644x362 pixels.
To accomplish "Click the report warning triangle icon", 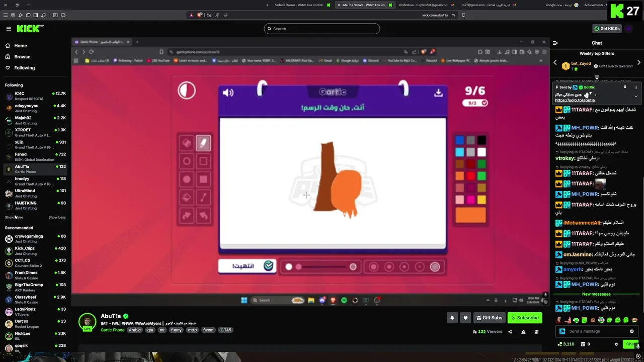I will (523, 332).
